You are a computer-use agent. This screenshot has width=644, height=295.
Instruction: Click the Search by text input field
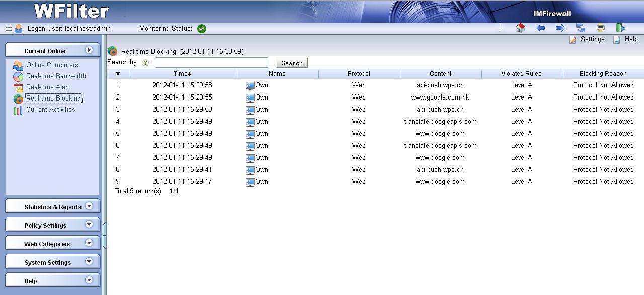[212, 63]
